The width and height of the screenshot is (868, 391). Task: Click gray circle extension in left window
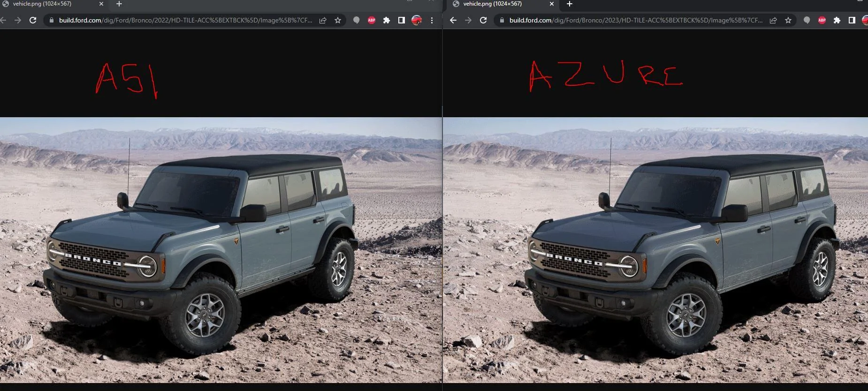click(x=357, y=20)
